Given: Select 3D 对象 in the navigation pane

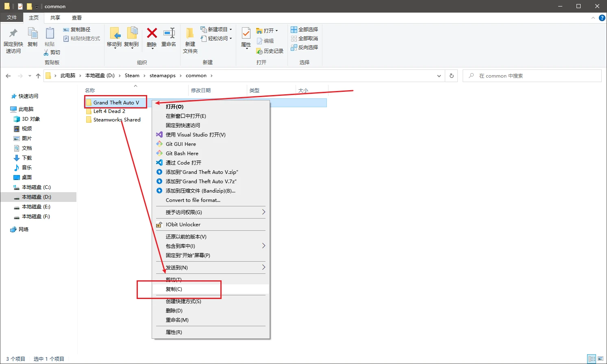Looking at the screenshot, I should pos(31,119).
